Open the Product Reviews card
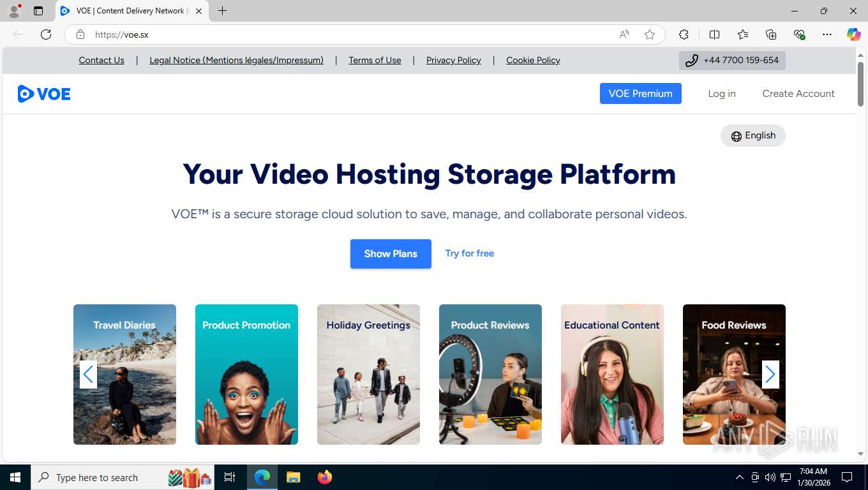 click(490, 375)
